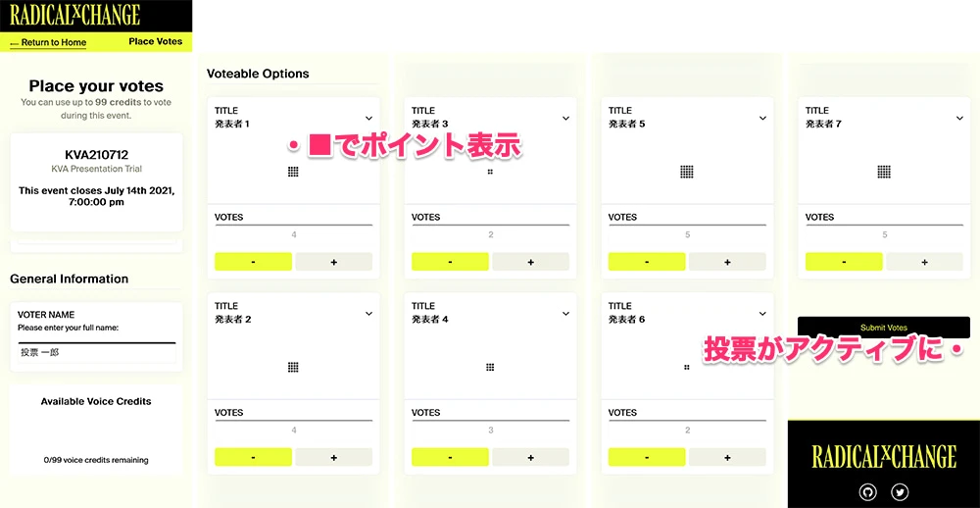The width and height of the screenshot is (980, 508).
Task: Click the RadicalxChange logo in black footer
Action: tap(884, 456)
